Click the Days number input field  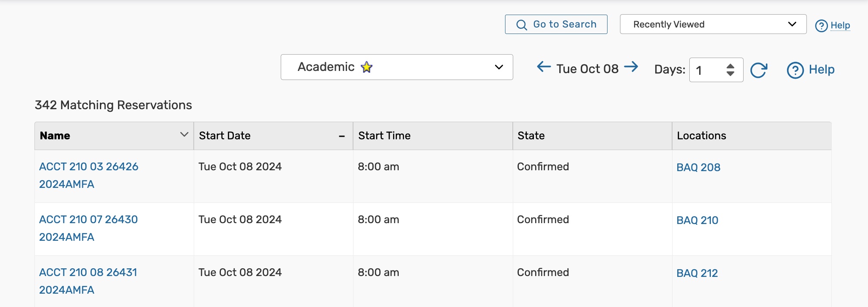tap(707, 70)
